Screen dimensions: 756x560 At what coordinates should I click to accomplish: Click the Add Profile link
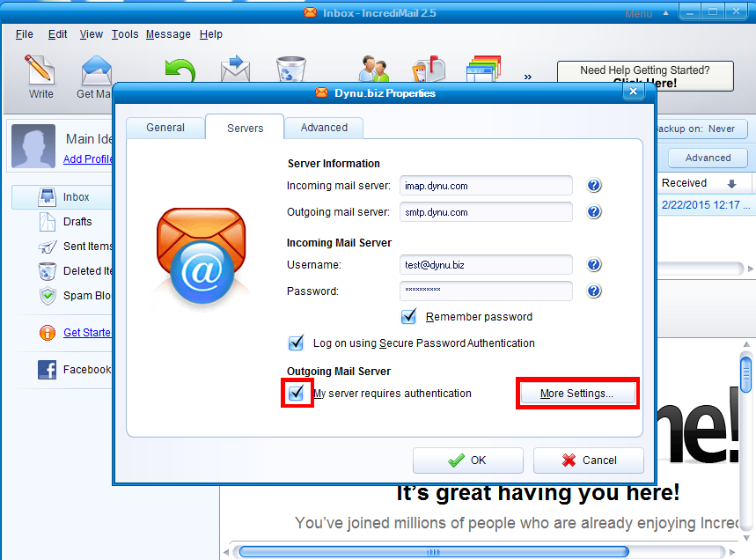click(x=88, y=159)
